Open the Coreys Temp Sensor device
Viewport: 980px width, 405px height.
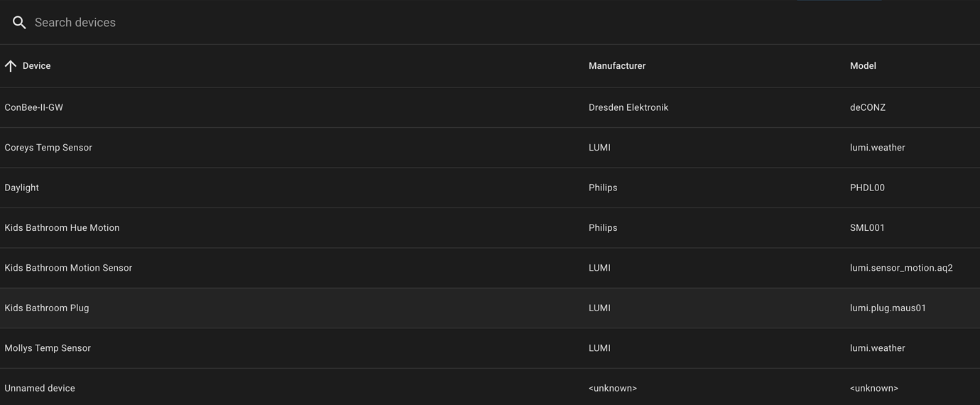point(48,148)
